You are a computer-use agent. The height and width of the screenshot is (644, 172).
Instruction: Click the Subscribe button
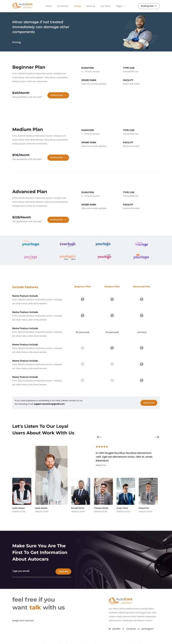pos(63,571)
